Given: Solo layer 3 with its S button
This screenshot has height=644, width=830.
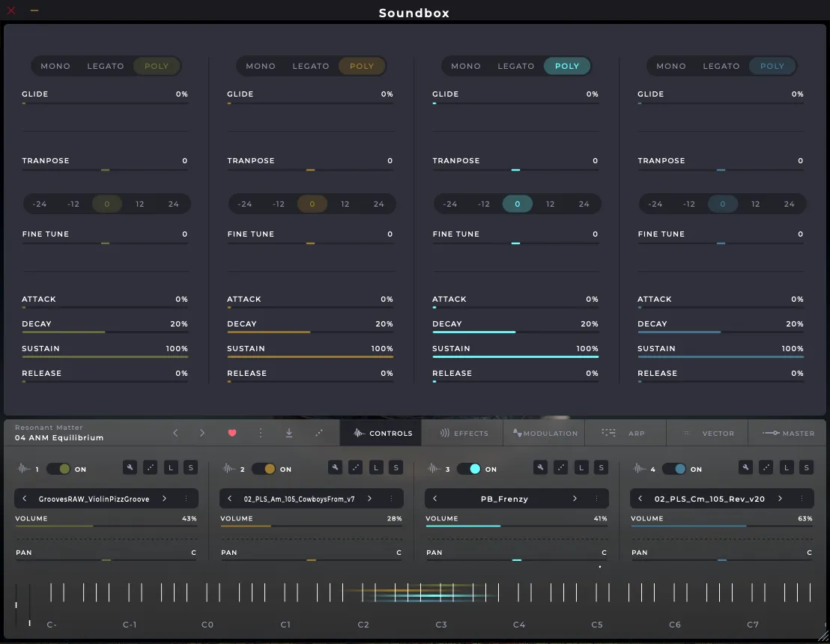Looking at the screenshot, I should [601, 468].
